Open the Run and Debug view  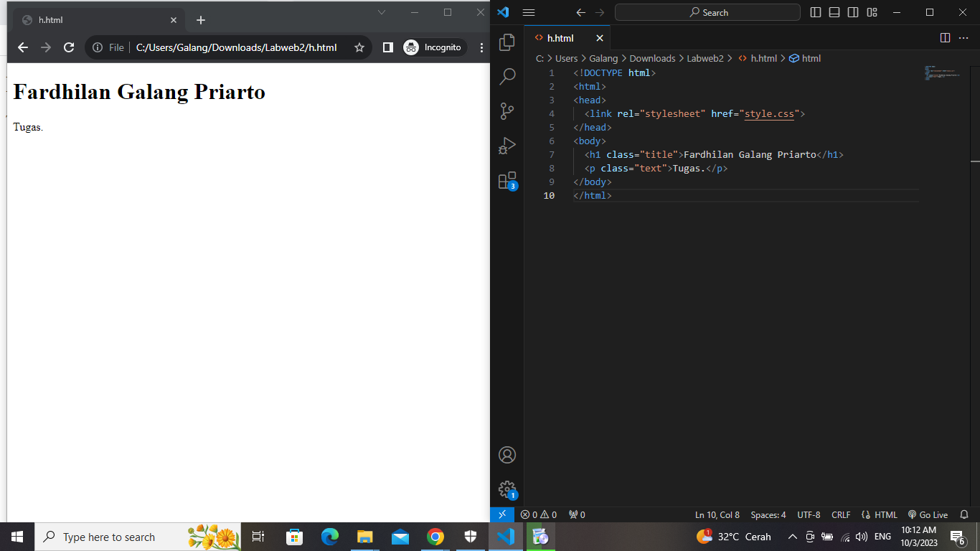[x=507, y=146]
